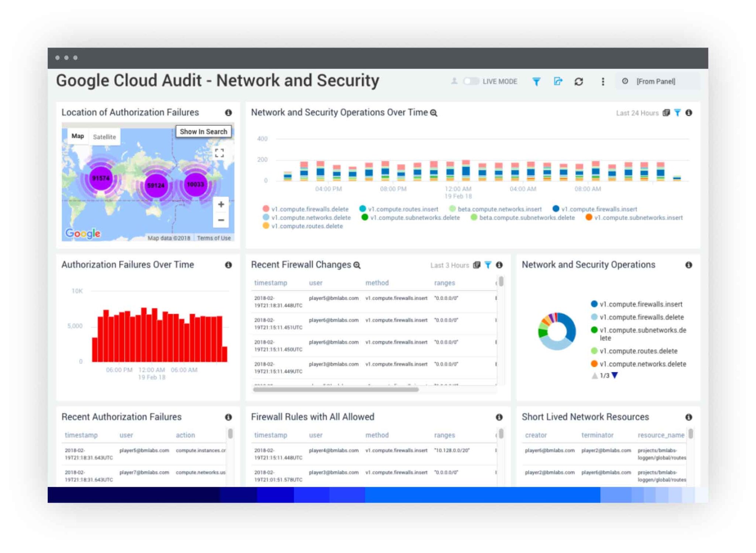Click the 10033 cluster on the map
Image resolution: width=756 pixels, height=553 pixels.
195,184
